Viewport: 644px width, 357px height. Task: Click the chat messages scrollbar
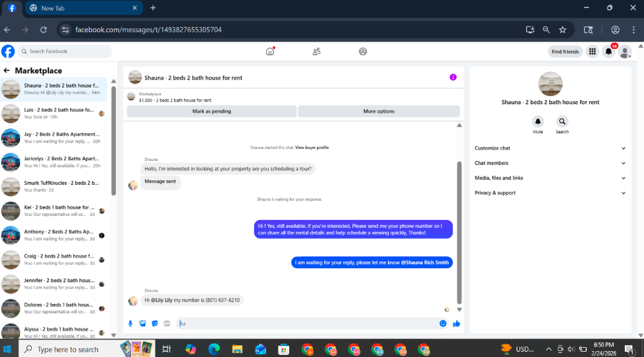coord(459,232)
